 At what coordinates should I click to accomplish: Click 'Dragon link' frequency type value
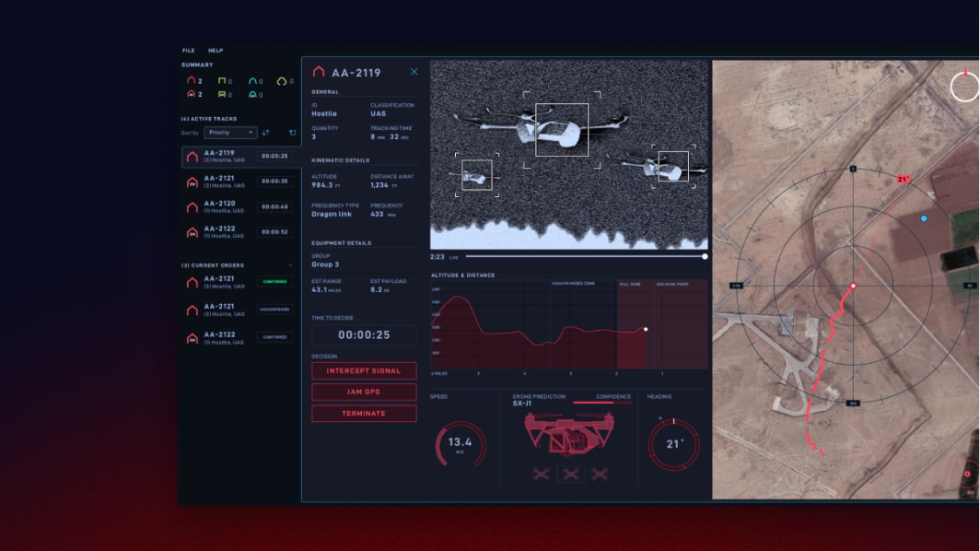[332, 215]
